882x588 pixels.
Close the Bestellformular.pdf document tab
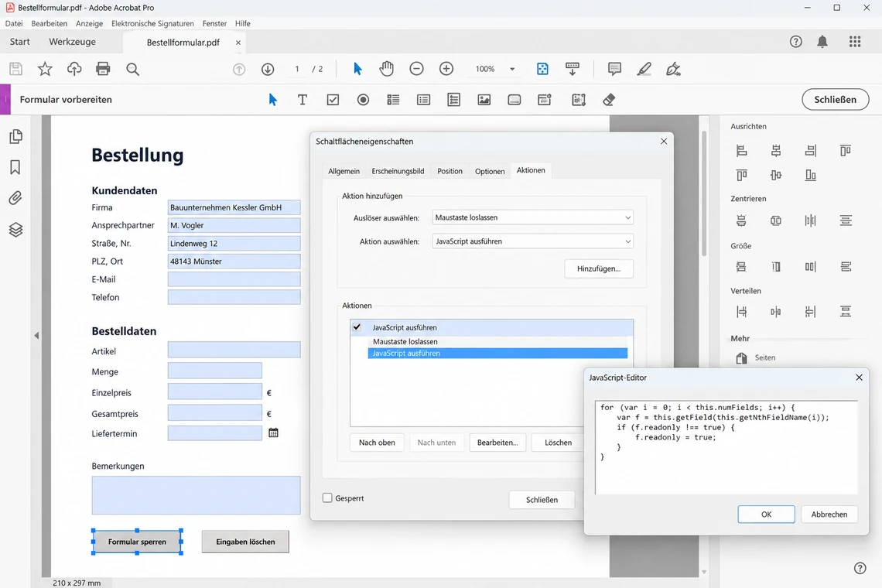238,43
